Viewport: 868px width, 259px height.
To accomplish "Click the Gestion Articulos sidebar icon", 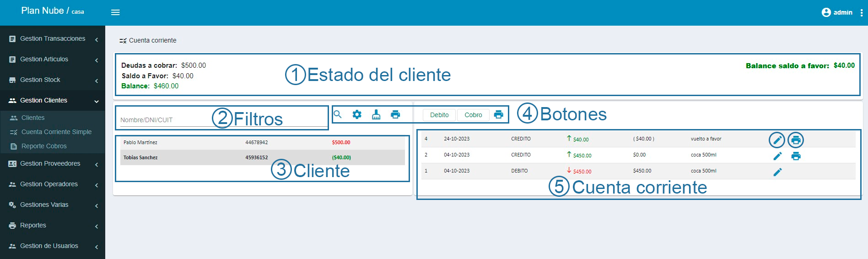I will [12, 59].
